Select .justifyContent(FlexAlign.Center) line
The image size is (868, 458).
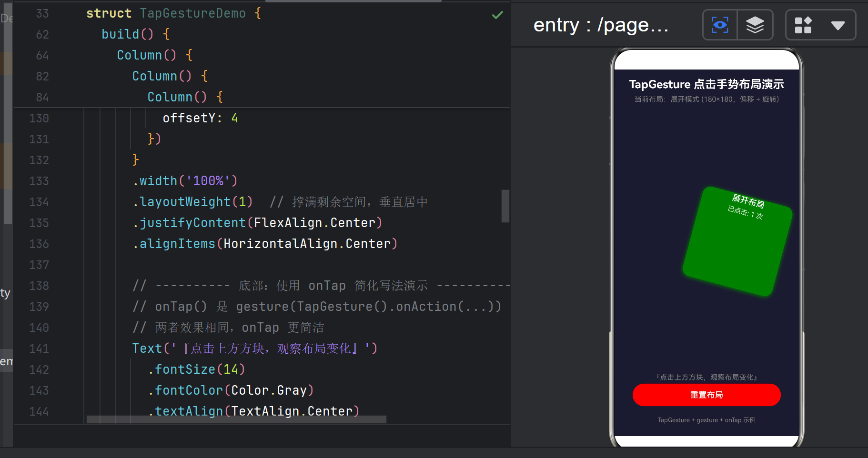tap(257, 223)
